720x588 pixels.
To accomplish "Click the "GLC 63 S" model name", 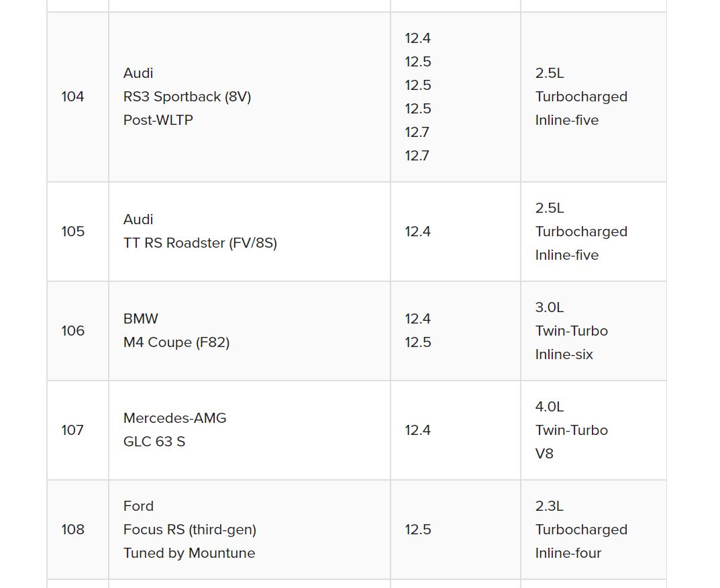I will click(154, 442).
